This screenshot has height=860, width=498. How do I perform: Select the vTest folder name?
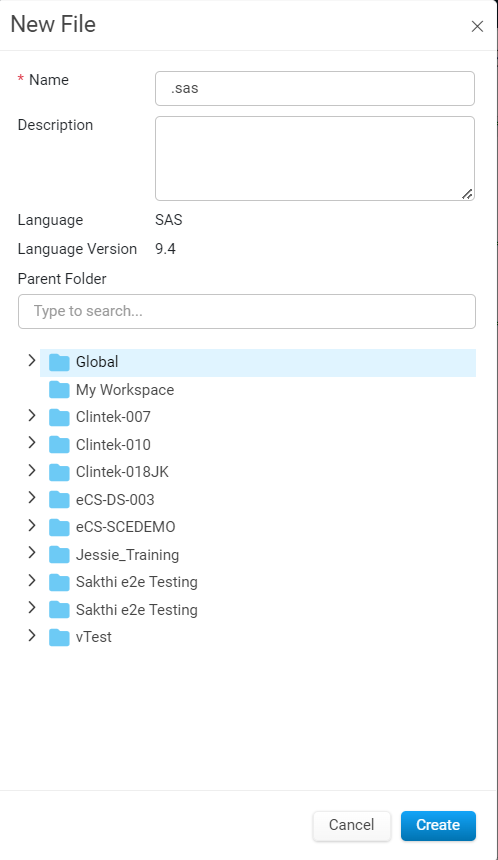point(94,637)
